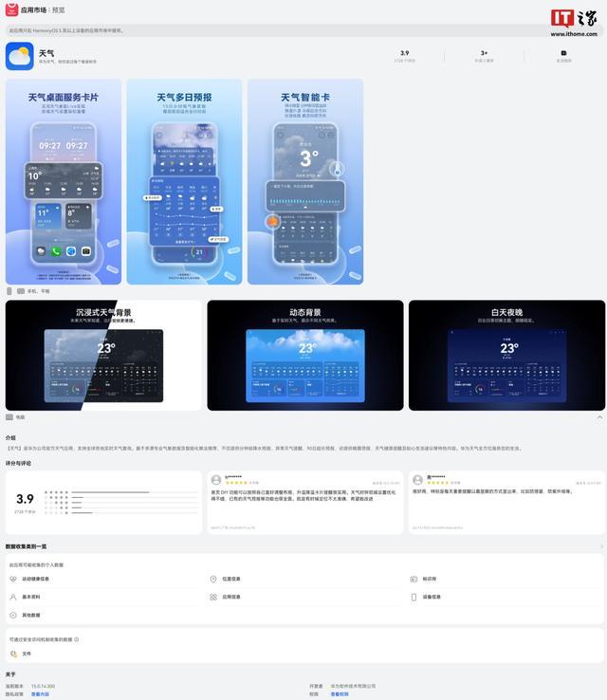This screenshot has width=607, height=700.
Task: Click the 关于 section heading
Action: tap(10, 674)
